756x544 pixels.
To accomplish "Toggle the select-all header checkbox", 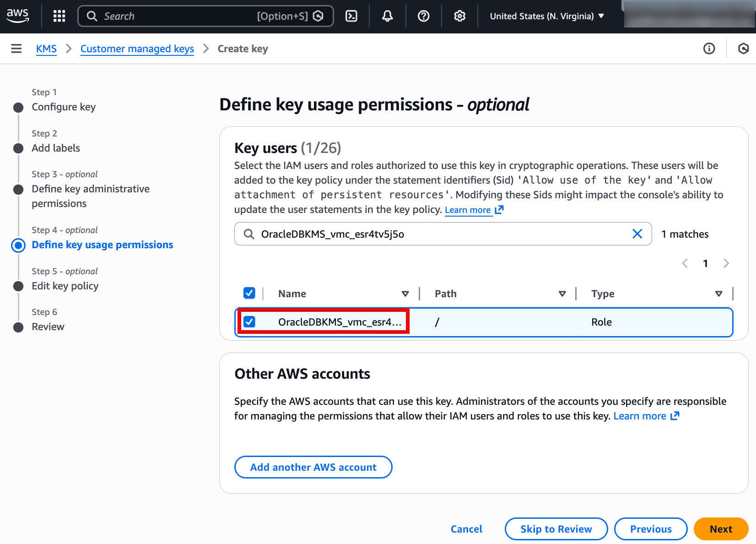I will coord(249,293).
